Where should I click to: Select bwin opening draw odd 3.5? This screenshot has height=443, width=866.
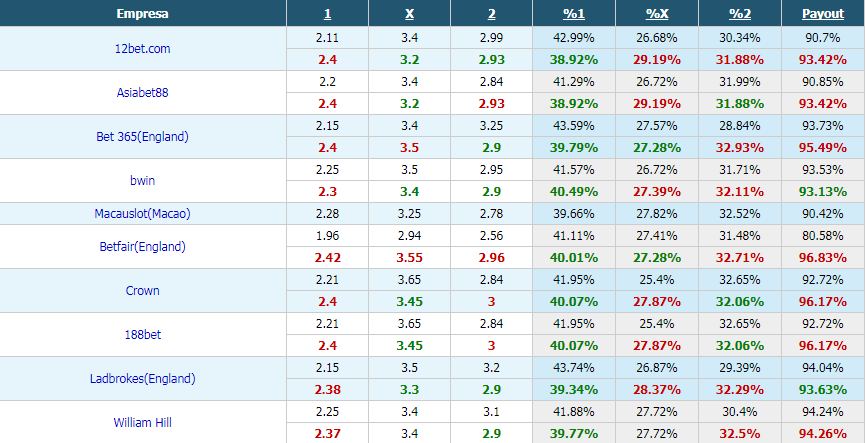(x=409, y=170)
